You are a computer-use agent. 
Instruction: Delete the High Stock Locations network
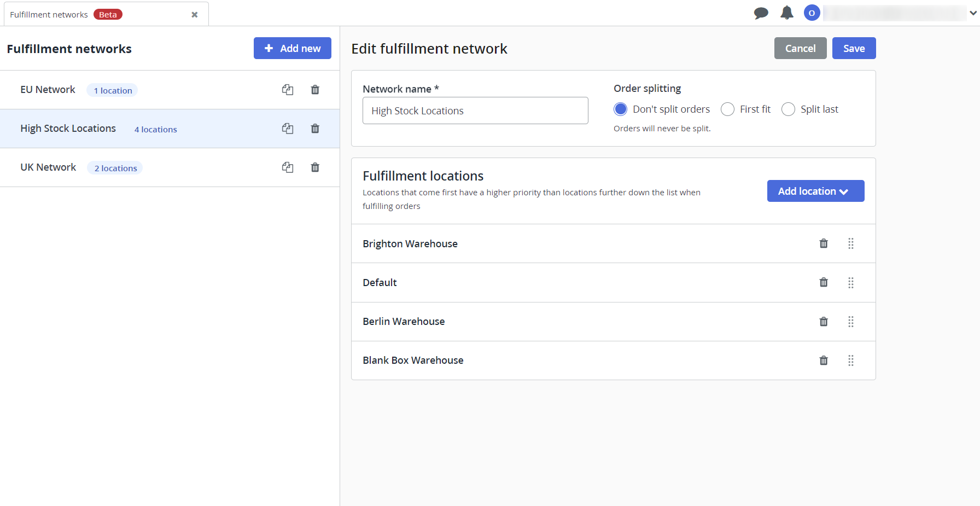tap(315, 129)
